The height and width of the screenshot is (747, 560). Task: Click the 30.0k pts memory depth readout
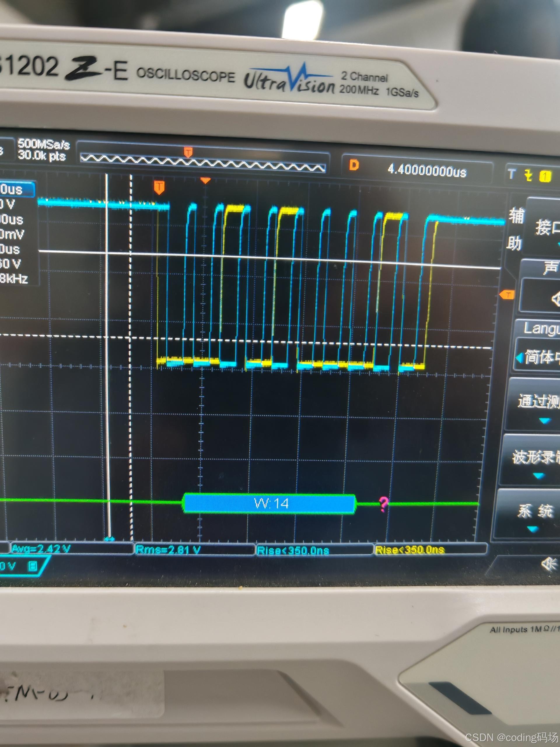pos(42,156)
